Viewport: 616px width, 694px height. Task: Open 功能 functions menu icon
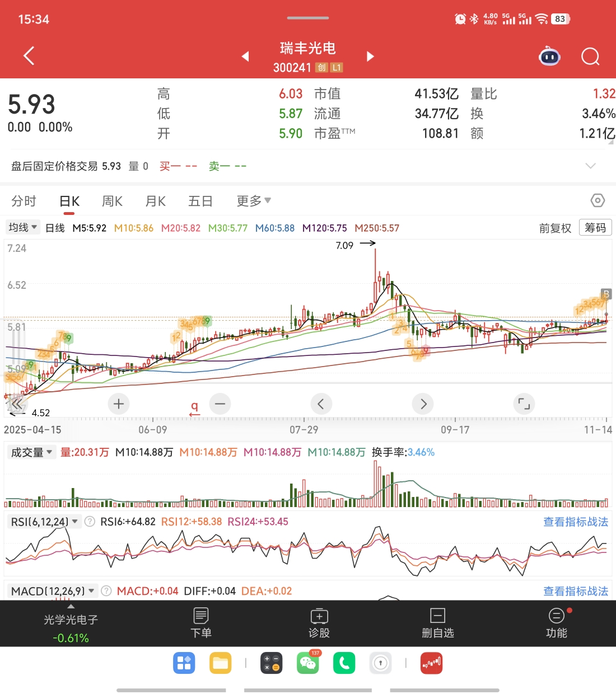(x=557, y=622)
